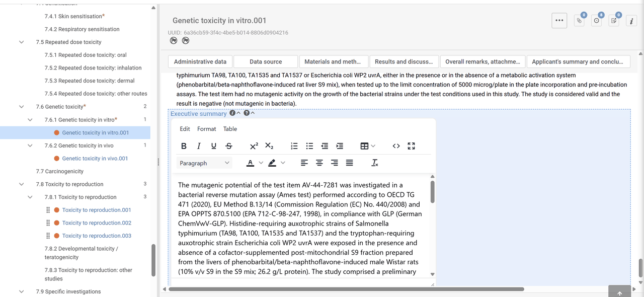
Task: Open the editor Table menu
Action: click(x=230, y=129)
